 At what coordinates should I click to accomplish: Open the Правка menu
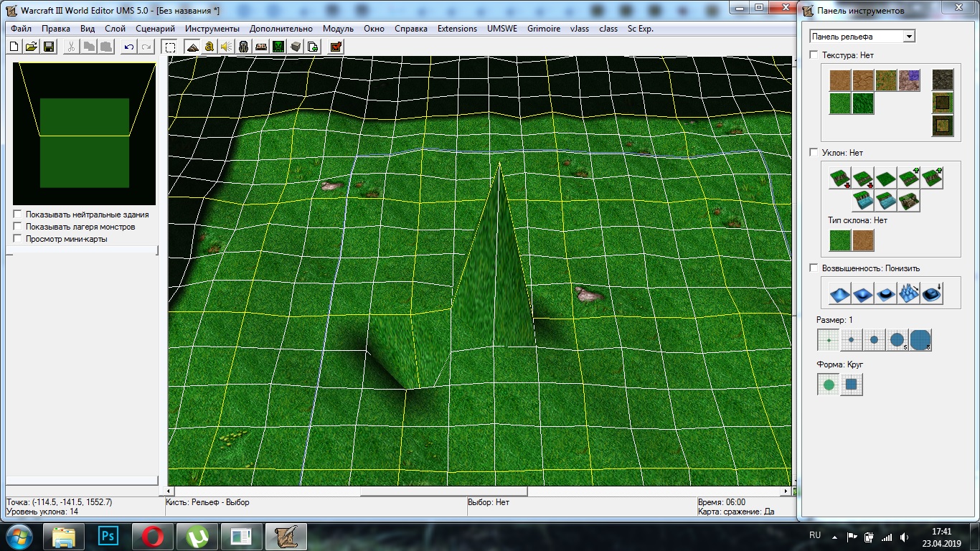coord(56,29)
